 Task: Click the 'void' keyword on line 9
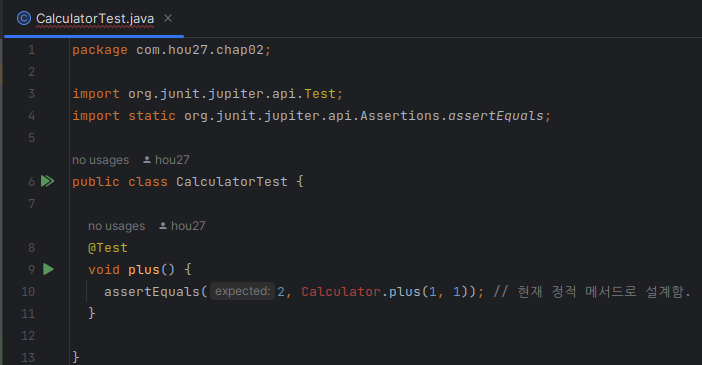click(104, 270)
